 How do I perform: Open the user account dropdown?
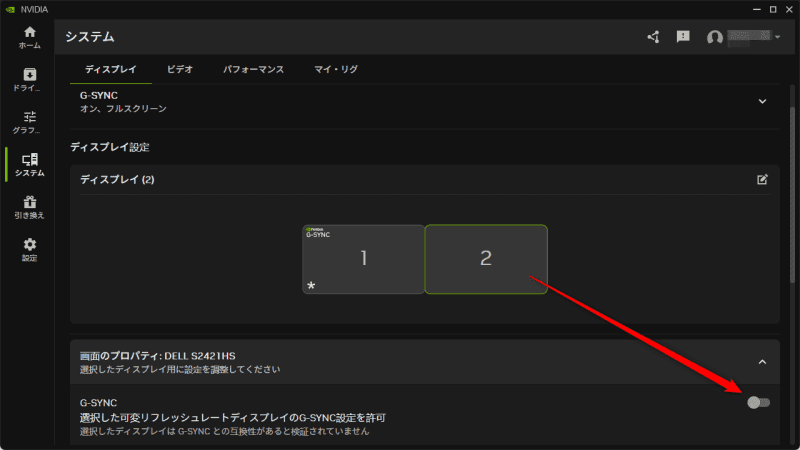point(744,37)
